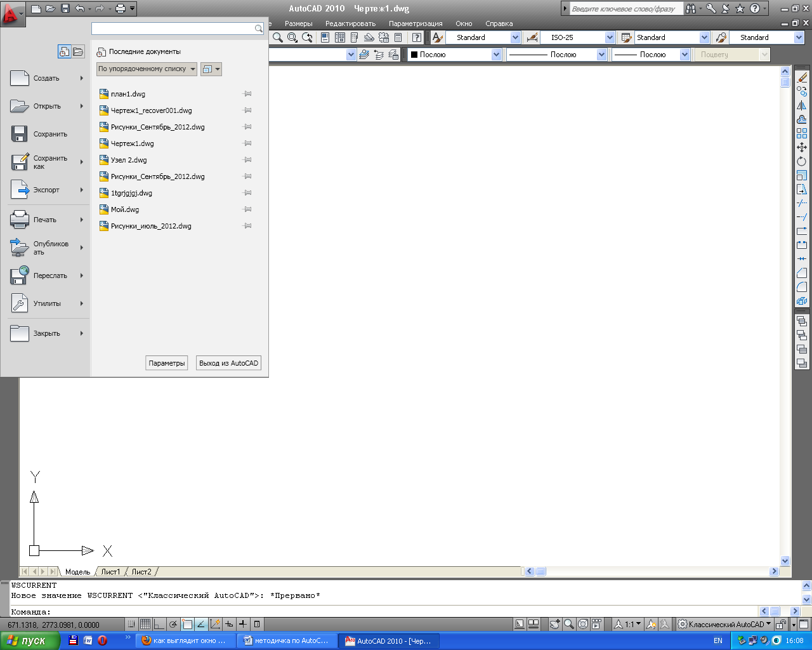Screen dimensions: 812x650
Task: Click the Plot printer icon in quick access
Action: tap(121, 9)
